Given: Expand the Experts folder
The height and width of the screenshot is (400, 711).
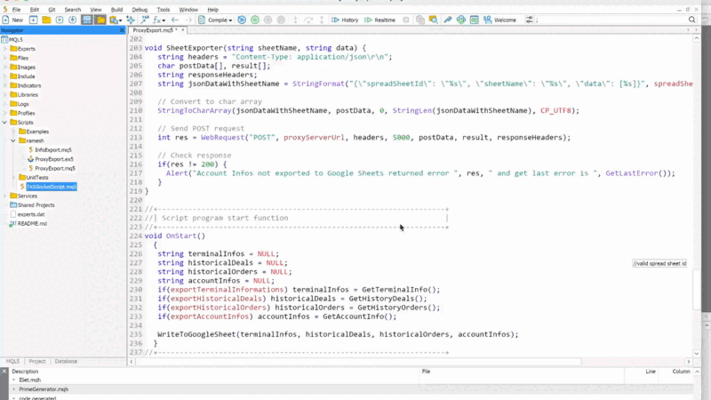Looking at the screenshot, I should pyautogui.click(x=5, y=49).
